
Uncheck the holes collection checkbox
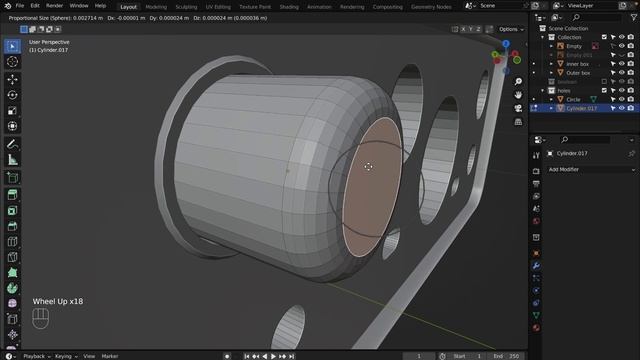[604, 90]
